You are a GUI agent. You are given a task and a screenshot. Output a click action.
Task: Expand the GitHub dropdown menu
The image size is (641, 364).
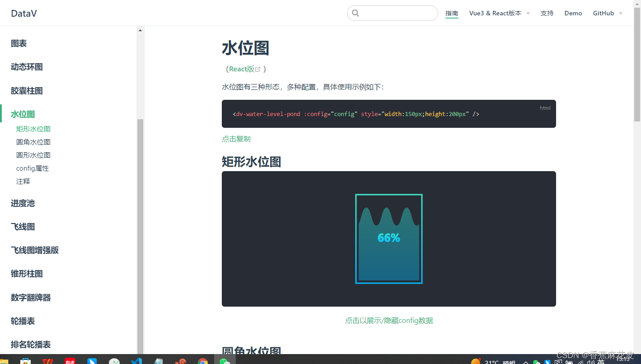coord(608,13)
